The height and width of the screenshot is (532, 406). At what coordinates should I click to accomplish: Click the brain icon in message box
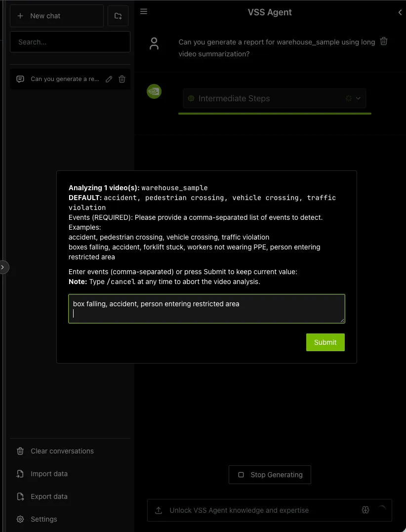tap(365, 510)
